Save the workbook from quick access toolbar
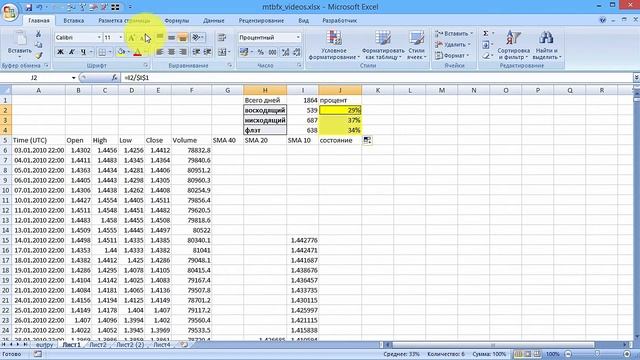The image size is (640, 360). pos(29,7)
